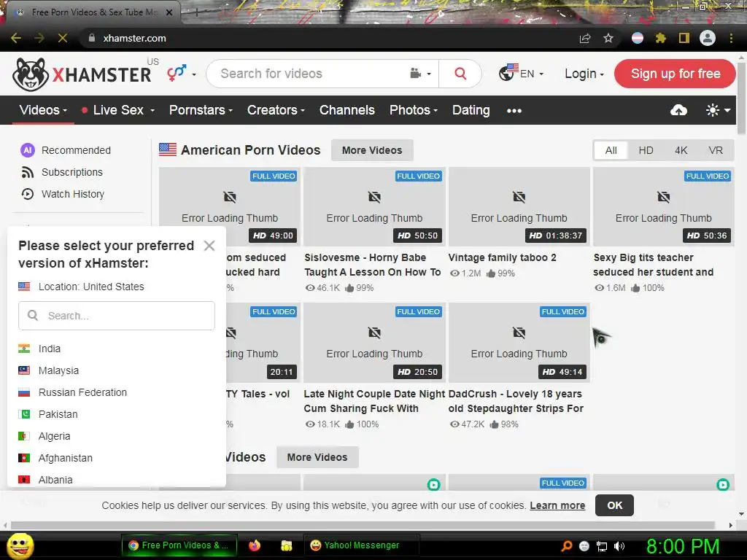Click the browser forward arrow
Screen dimensions: 747x560
pos(39,38)
